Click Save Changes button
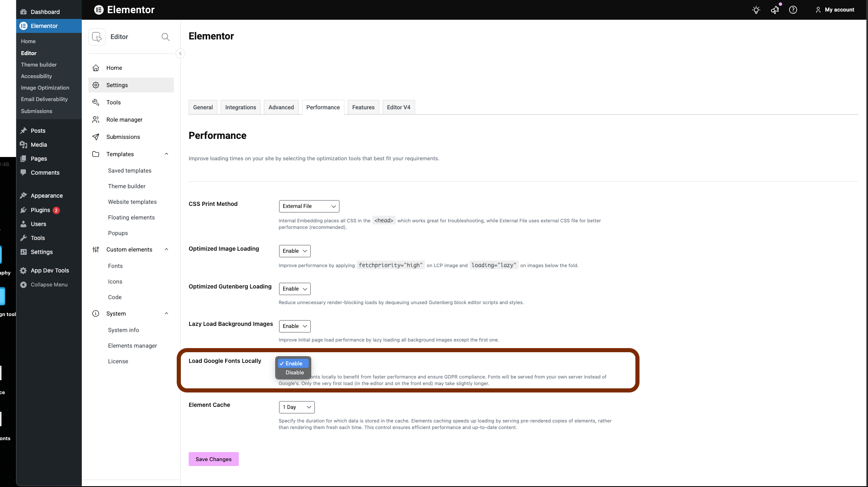 click(213, 459)
